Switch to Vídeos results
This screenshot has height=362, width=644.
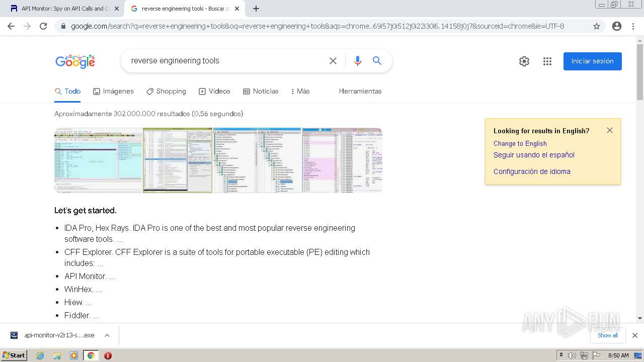(x=214, y=92)
